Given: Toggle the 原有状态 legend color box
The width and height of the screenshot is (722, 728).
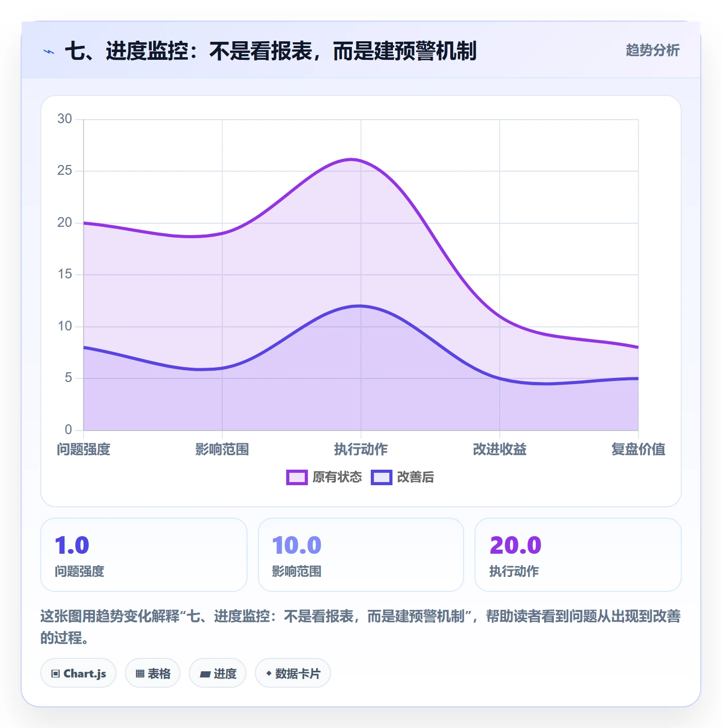Looking at the screenshot, I should [297, 477].
